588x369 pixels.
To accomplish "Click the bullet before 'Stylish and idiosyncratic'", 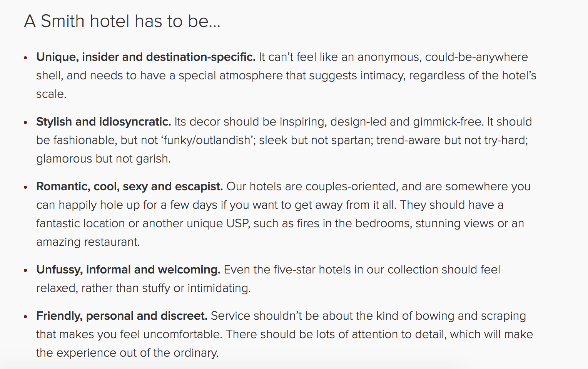I will (x=25, y=122).
